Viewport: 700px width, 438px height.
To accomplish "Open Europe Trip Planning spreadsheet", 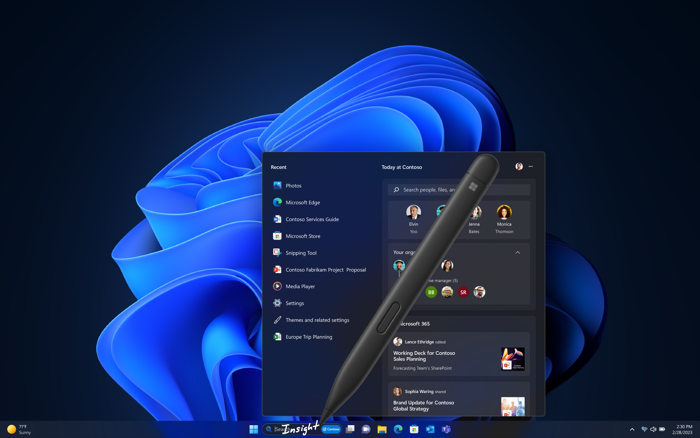I will (x=302, y=337).
